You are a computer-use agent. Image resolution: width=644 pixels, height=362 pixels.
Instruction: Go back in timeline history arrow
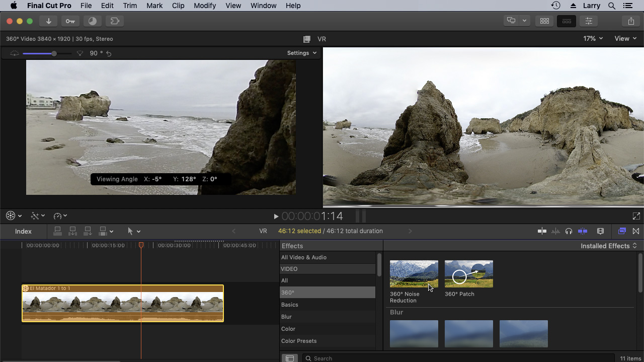233,231
